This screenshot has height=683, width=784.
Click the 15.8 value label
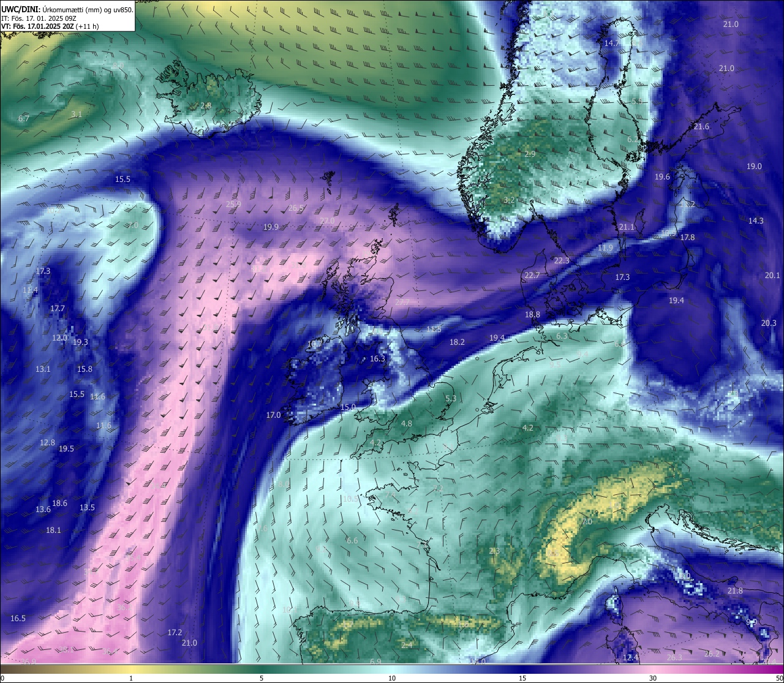click(85, 369)
